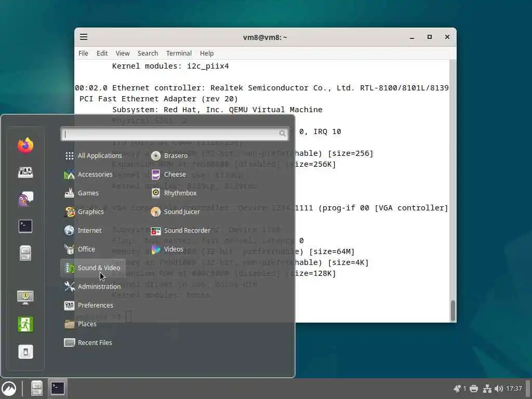Open Files manager from favorites sidebar
532x399 pixels.
[25, 253]
